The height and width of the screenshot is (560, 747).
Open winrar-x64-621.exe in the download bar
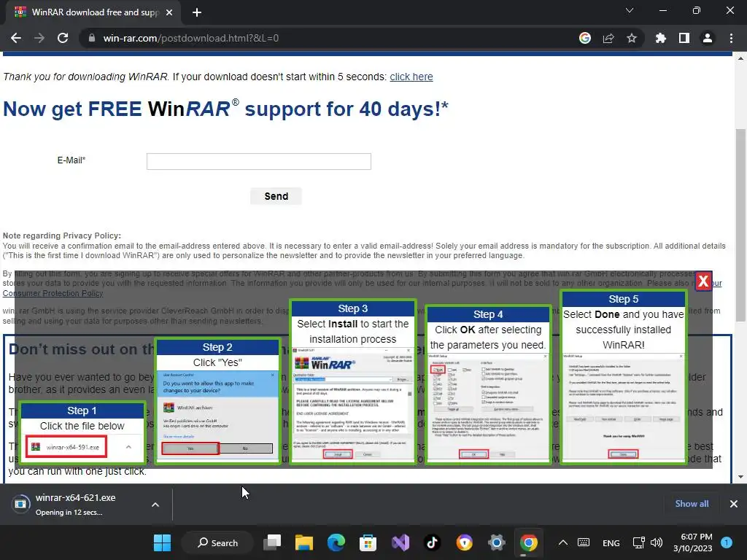[x=76, y=505]
